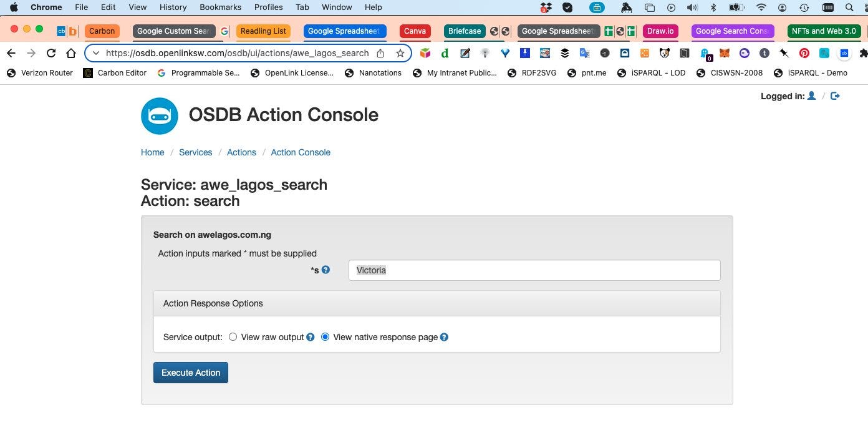Click the Action Response Options panel header
The height and width of the screenshot is (435, 868).
click(437, 303)
